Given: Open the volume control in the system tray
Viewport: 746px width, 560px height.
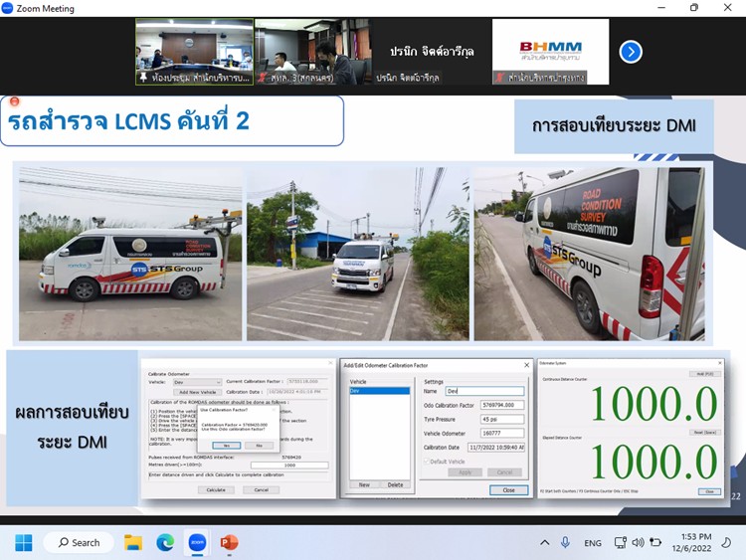Looking at the screenshot, I should 638,542.
